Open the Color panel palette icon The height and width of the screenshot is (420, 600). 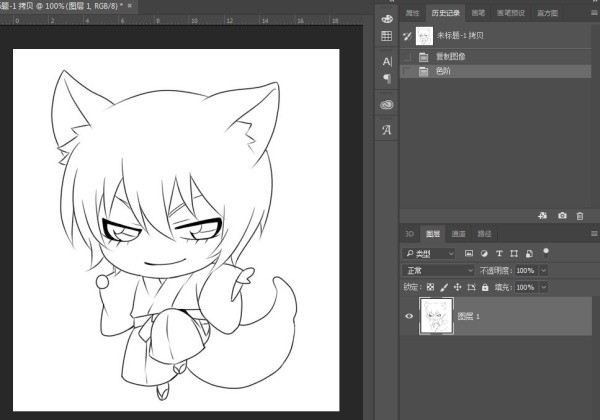click(387, 17)
